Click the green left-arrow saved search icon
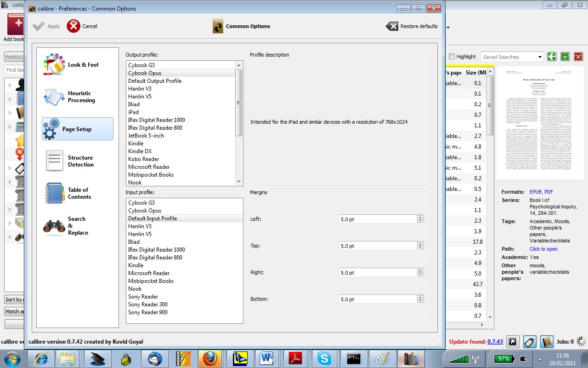This screenshot has width=588, height=368. [552, 57]
